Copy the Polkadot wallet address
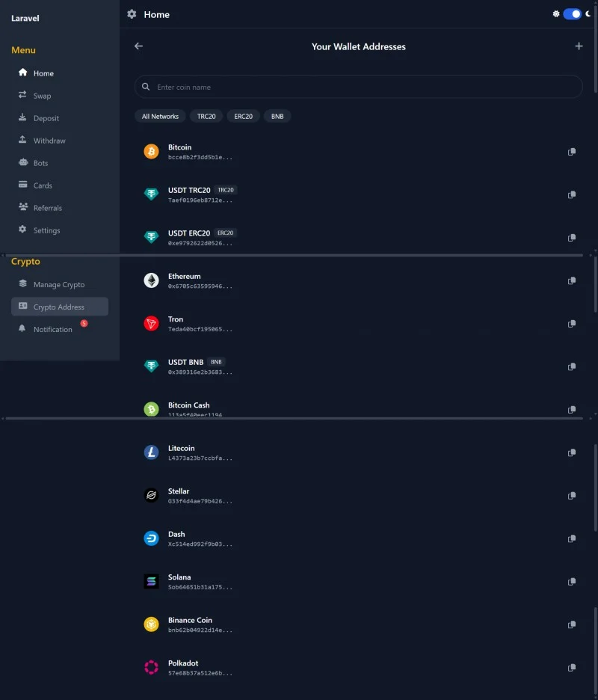Screen dimensions: 598x700 coord(571,667)
